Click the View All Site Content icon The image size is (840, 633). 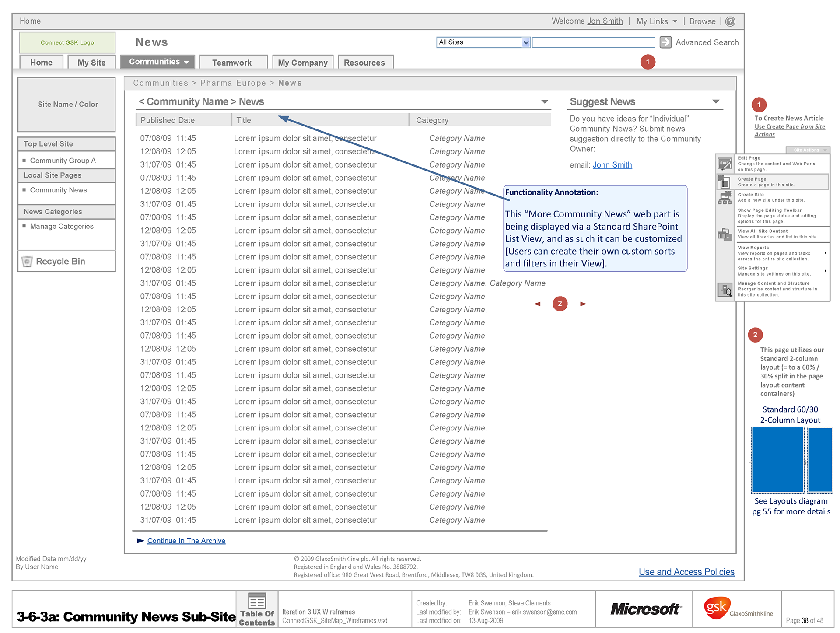(724, 234)
